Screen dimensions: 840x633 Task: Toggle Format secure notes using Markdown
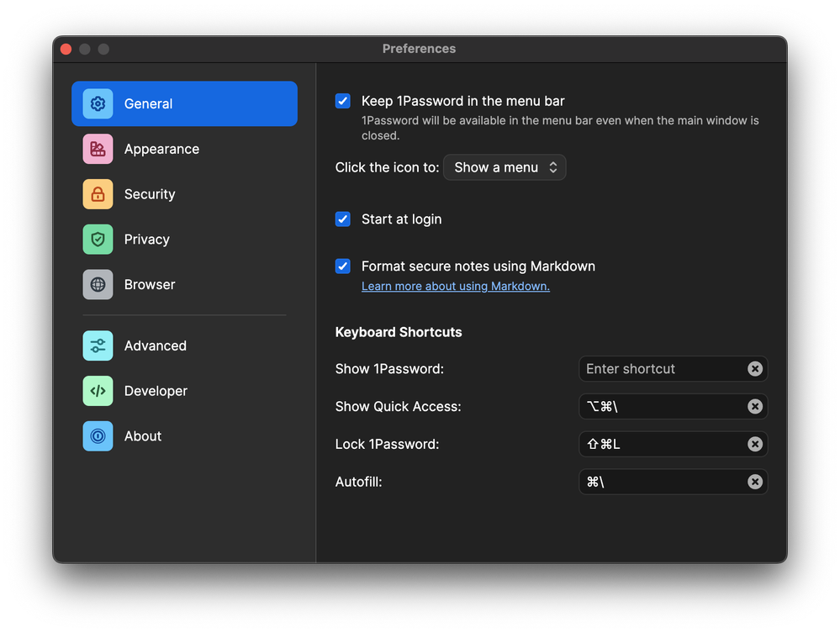coord(343,266)
